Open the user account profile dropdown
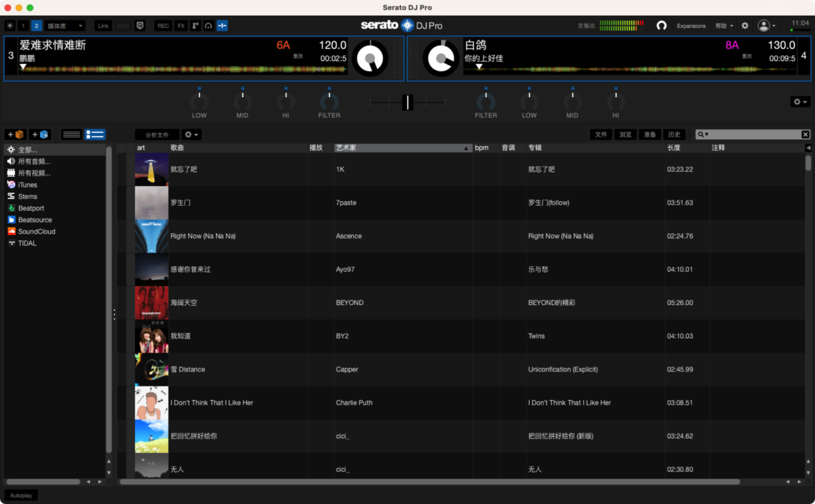Viewport: 815px width, 504px height. [x=767, y=26]
